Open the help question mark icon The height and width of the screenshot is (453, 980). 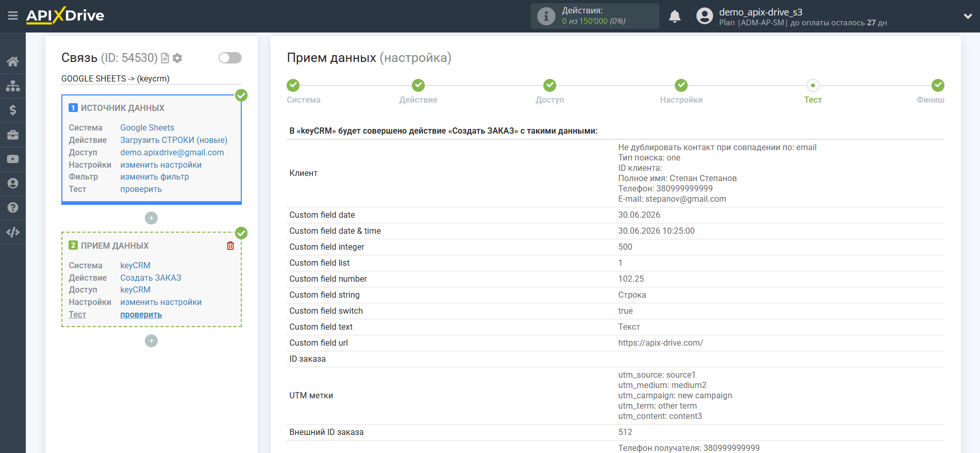[13, 207]
